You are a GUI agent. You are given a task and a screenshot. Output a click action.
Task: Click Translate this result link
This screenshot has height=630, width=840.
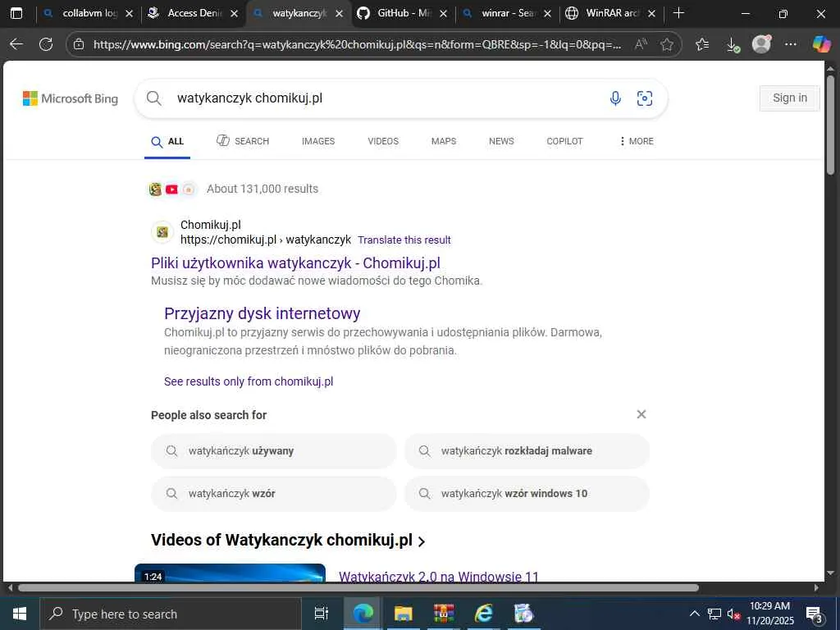pyautogui.click(x=404, y=240)
